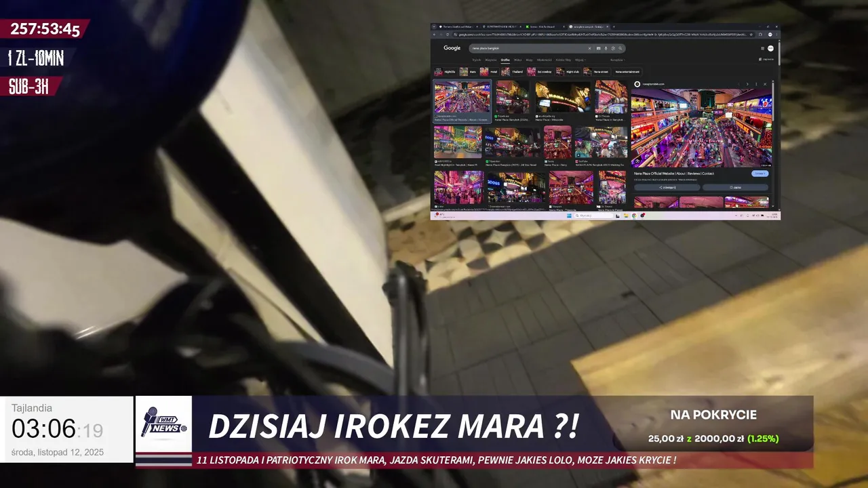Open the YouTube NANA PLAZA walking thumbnail
The height and width of the screenshot is (488, 868).
(600, 142)
